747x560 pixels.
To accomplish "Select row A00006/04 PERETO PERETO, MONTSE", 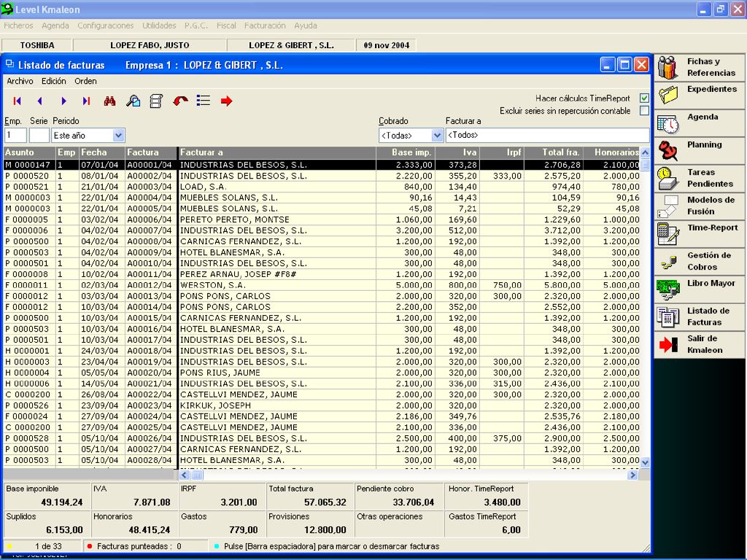I will 322,219.
